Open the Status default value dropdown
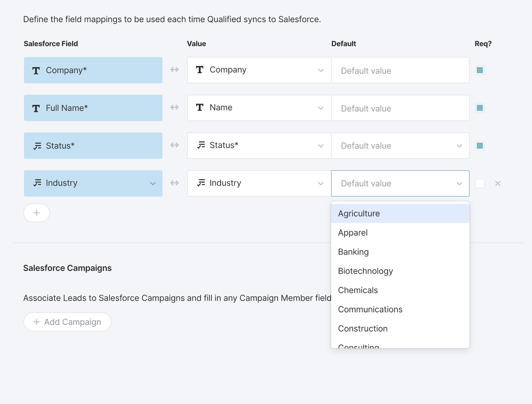The image size is (532, 404). 459,146
